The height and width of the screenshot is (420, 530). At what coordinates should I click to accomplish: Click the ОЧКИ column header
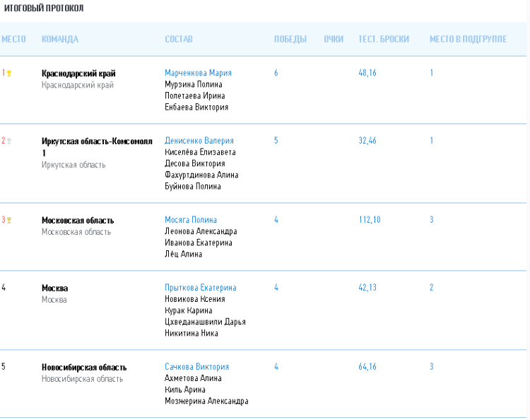coord(333,40)
